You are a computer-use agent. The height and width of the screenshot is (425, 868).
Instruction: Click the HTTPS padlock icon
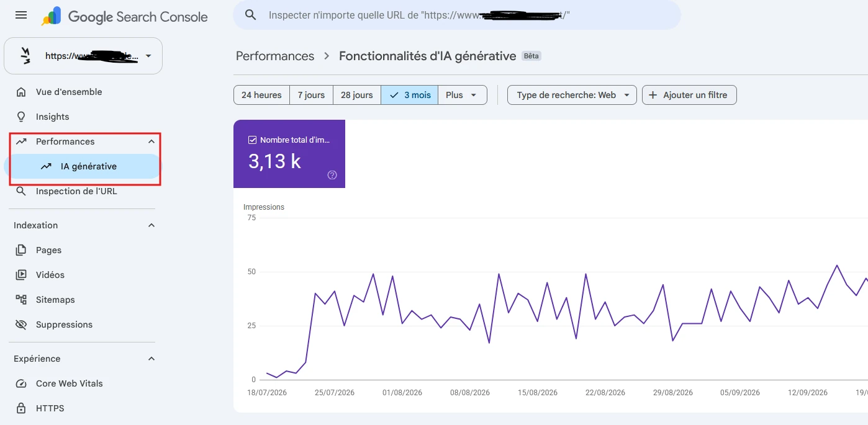(x=21, y=408)
